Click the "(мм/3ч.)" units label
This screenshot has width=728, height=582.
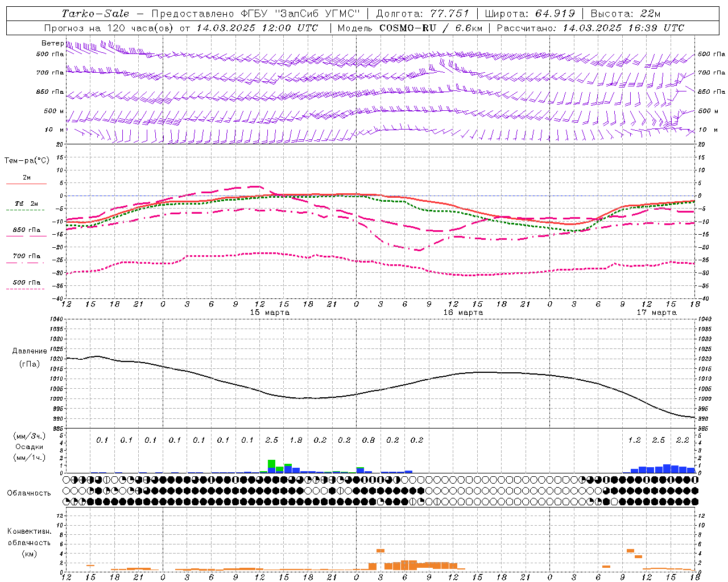(x=29, y=436)
